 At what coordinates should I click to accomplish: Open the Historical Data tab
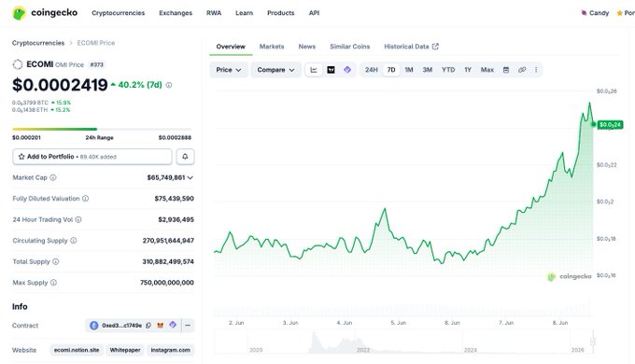411,47
